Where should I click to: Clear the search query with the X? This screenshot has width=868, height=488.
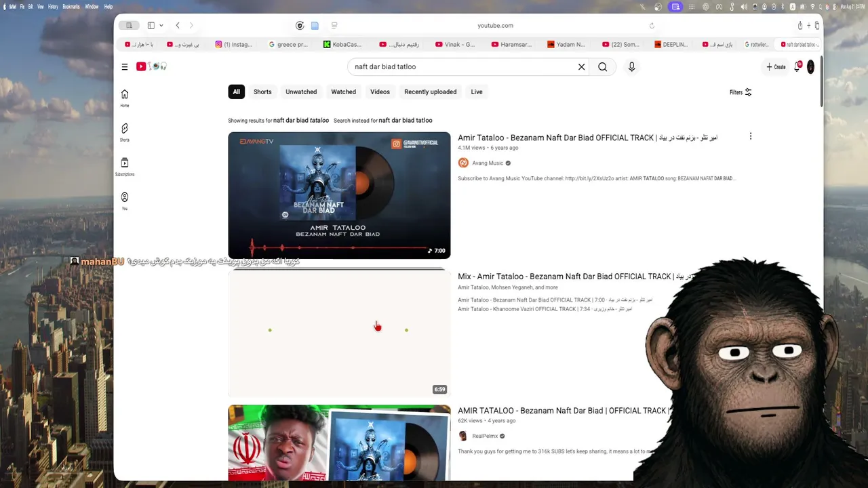click(581, 66)
